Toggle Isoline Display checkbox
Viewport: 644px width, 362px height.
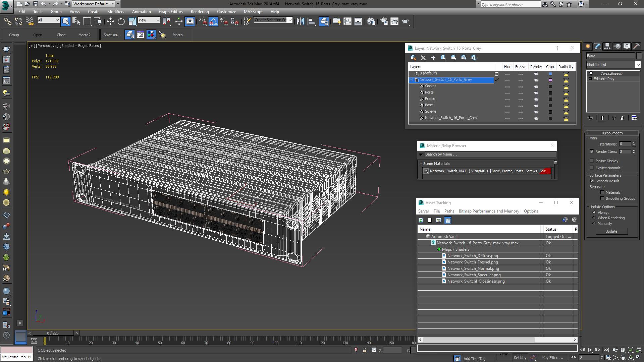[592, 161]
